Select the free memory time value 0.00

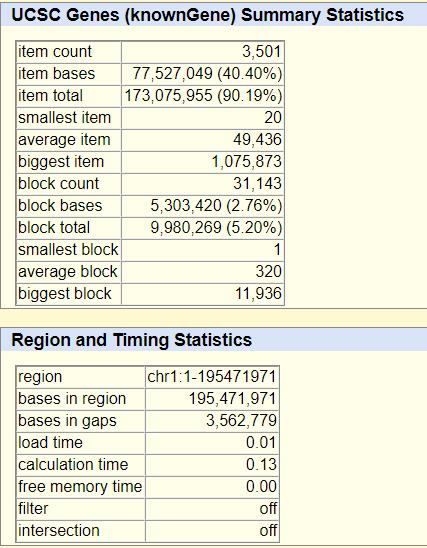[x=261, y=487]
